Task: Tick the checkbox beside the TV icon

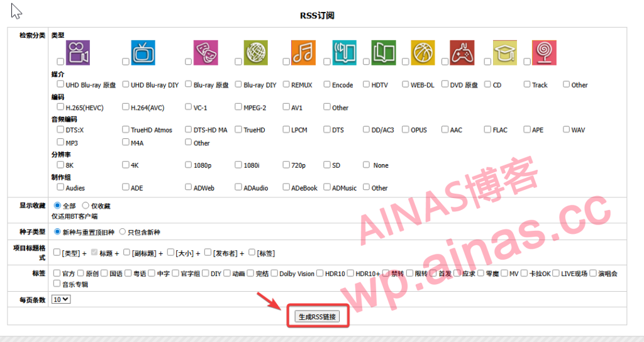Action: [x=126, y=61]
